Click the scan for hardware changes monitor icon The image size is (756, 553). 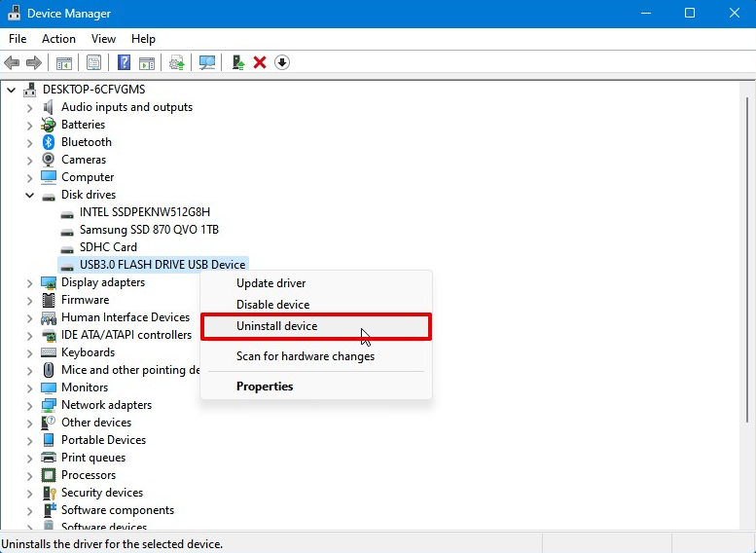207,62
